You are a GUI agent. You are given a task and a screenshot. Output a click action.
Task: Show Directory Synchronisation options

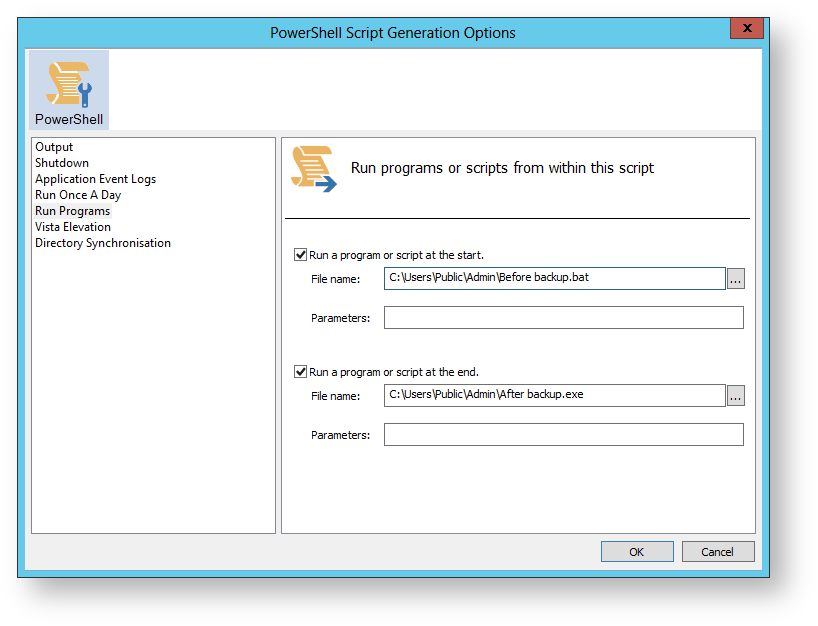tap(103, 243)
